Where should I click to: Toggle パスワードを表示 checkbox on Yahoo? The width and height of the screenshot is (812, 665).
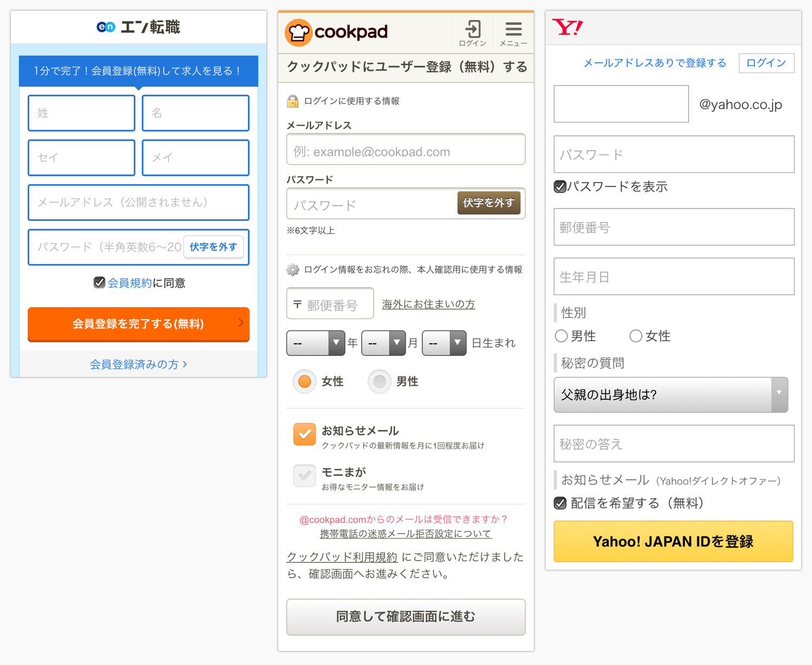click(560, 187)
